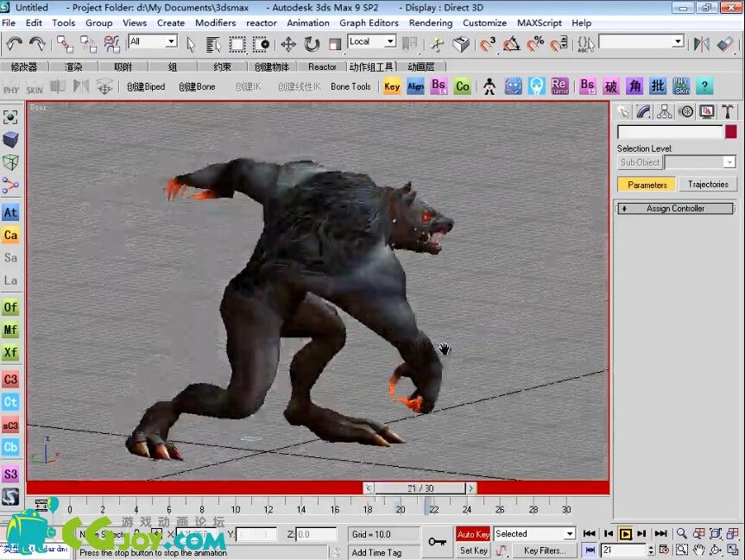Click the red C3 sidebar icon
Screen dimensions: 745x560
tap(10, 380)
